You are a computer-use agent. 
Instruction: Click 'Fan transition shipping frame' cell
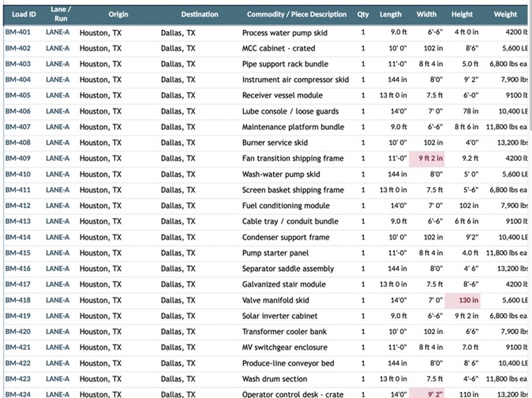(293, 158)
